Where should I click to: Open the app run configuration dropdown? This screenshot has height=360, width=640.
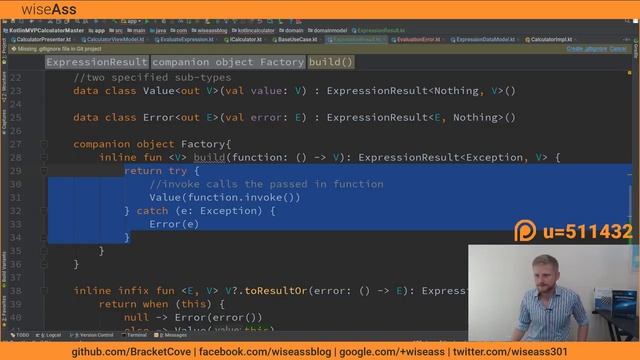131,21
